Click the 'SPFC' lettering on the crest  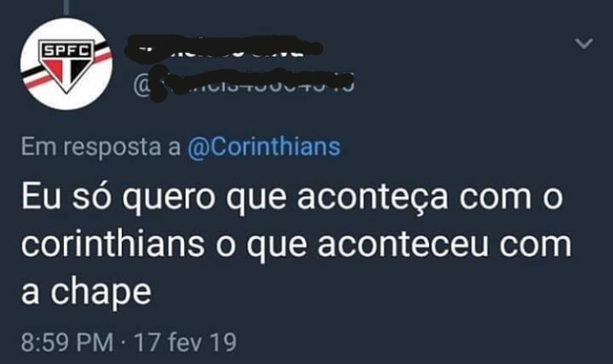pos(66,49)
